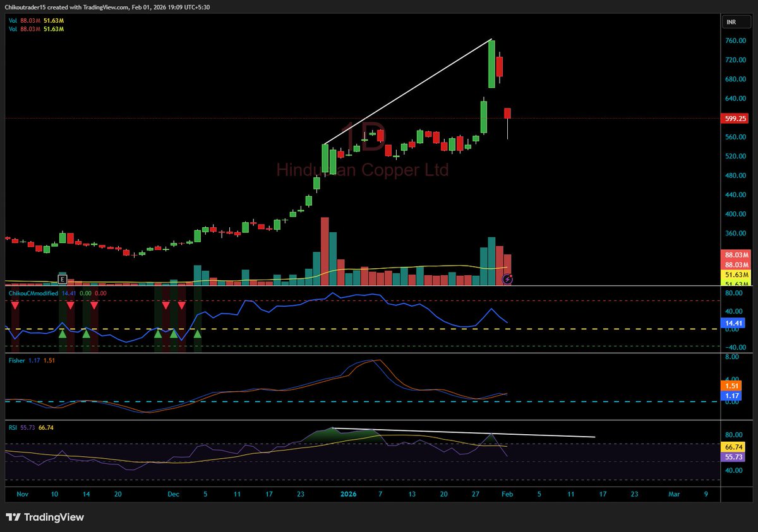Click the Mar label on time axis

pyautogui.click(x=675, y=495)
